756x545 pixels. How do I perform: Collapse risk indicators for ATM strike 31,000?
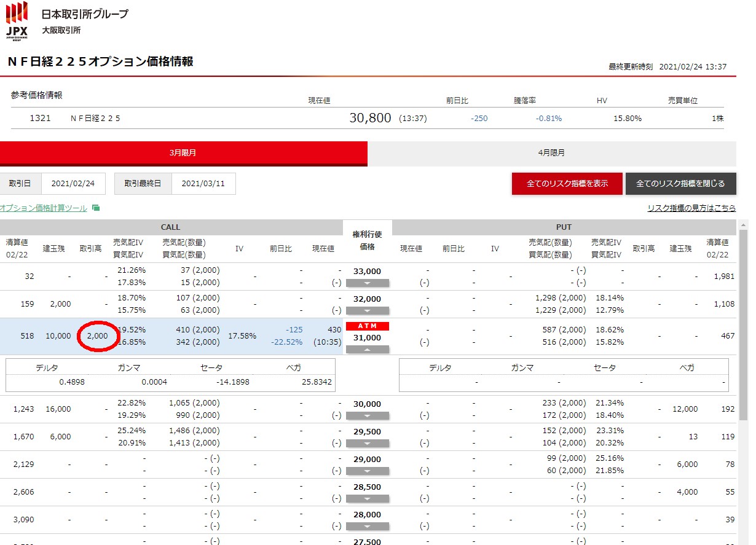(368, 349)
